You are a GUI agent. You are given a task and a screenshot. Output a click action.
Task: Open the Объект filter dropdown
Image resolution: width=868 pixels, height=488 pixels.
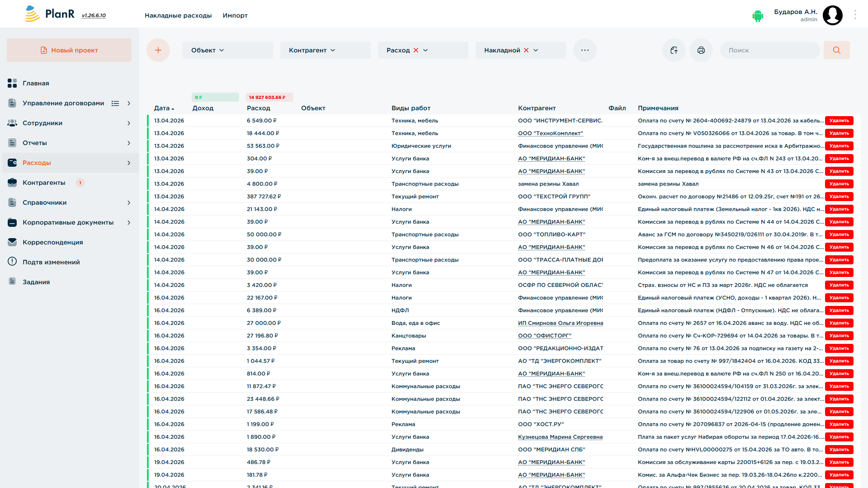tap(228, 50)
